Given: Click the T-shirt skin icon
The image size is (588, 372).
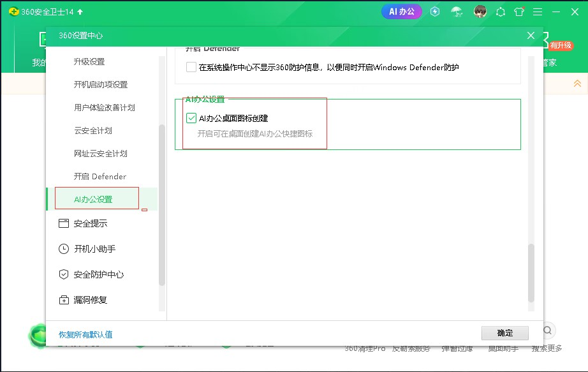Looking at the screenshot, I should pyautogui.click(x=519, y=11).
